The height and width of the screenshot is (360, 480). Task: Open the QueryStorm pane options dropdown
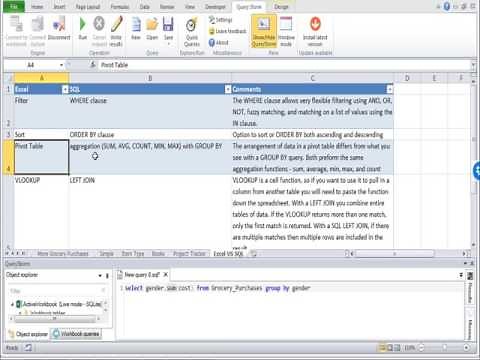coord(466,264)
